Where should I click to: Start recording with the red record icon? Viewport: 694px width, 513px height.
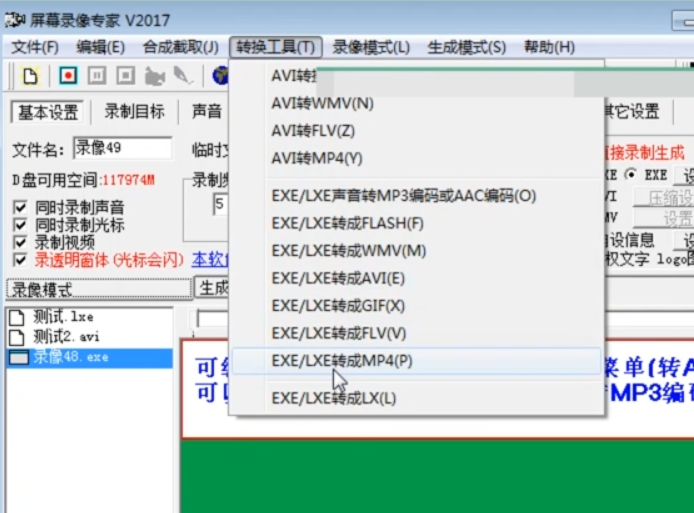(x=68, y=76)
